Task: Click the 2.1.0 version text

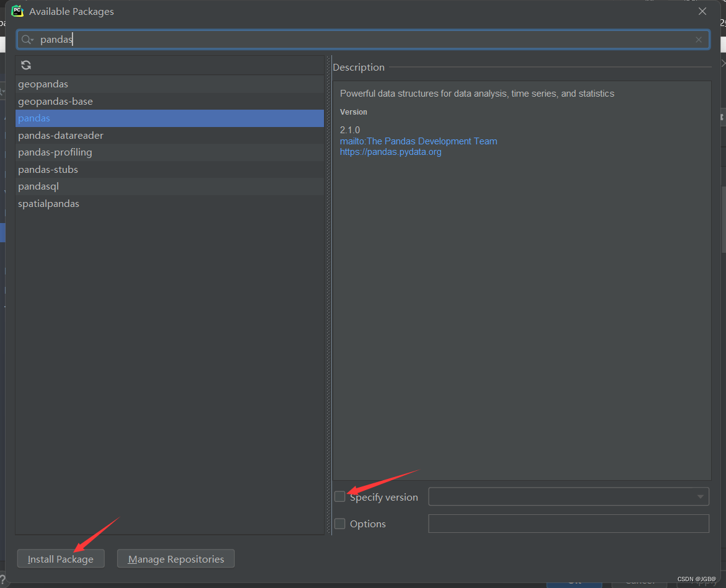Action: (x=350, y=130)
